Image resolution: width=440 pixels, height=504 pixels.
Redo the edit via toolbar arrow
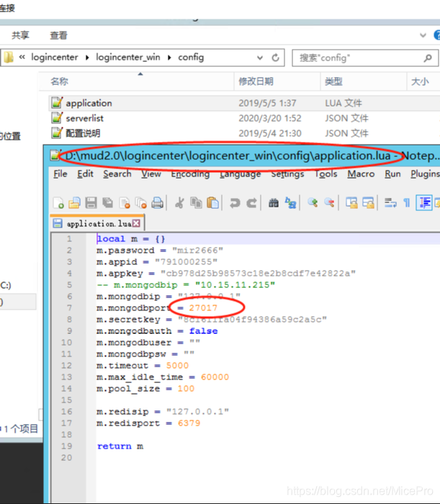pyautogui.click(x=251, y=203)
